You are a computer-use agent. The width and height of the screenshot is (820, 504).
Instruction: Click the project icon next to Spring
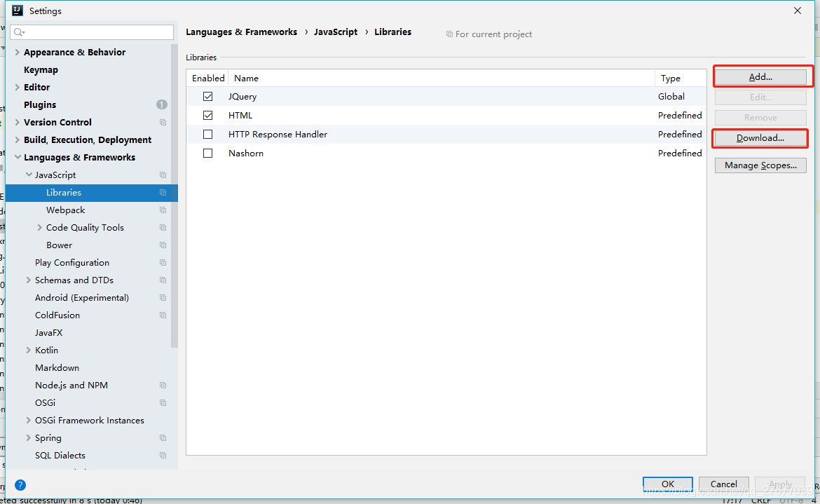(x=163, y=438)
